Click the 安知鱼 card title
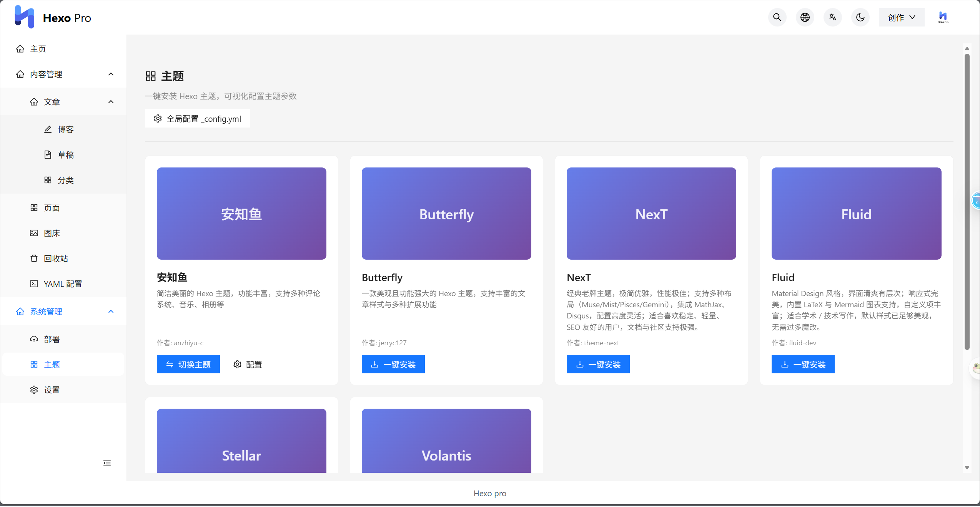The image size is (980, 507). coord(172,277)
